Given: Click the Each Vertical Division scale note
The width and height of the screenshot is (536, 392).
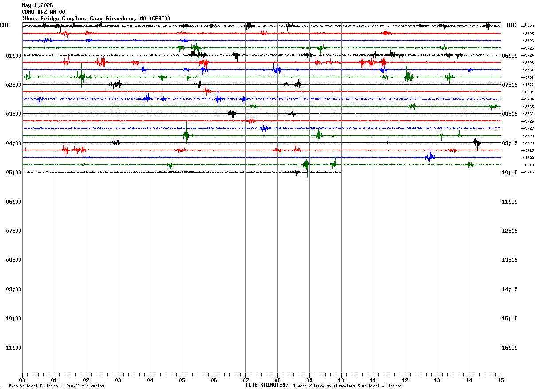Looking at the screenshot, I should coord(56,386).
